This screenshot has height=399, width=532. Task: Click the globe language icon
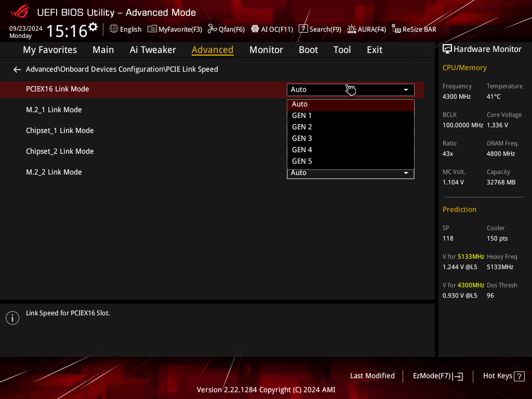pos(114,29)
